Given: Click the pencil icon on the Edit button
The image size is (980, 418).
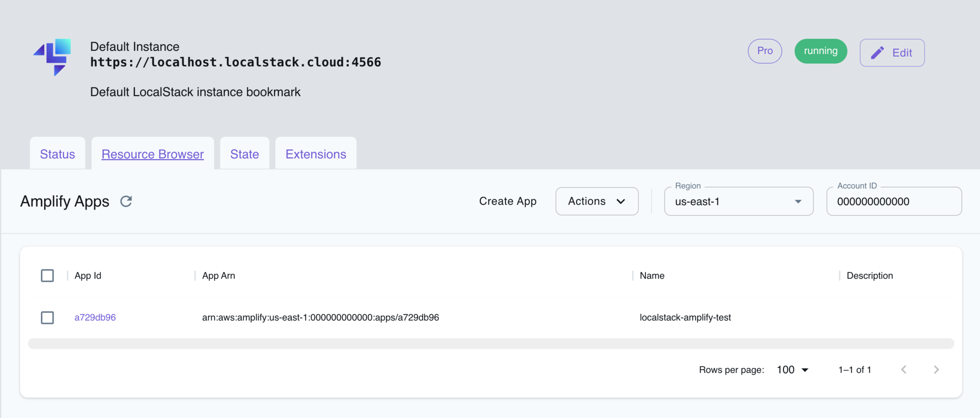Looking at the screenshot, I should tap(877, 52).
